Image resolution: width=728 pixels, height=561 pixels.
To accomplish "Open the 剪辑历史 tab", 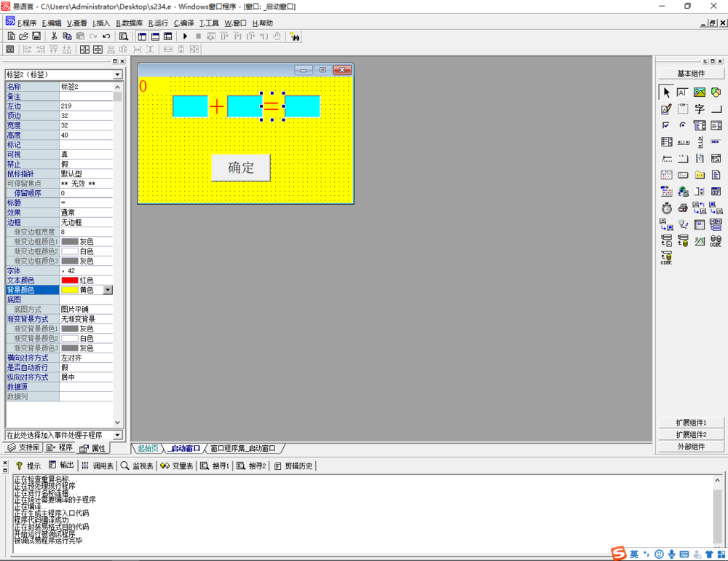I will pyautogui.click(x=294, y=466).
